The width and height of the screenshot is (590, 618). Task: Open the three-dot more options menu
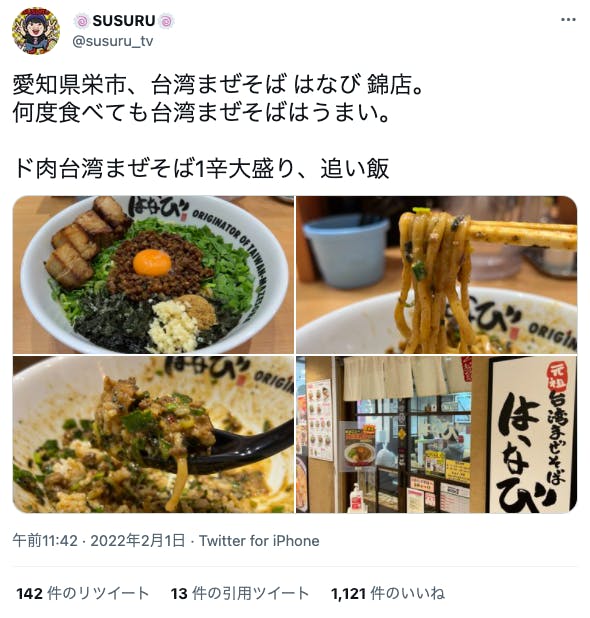click(568, 20)
